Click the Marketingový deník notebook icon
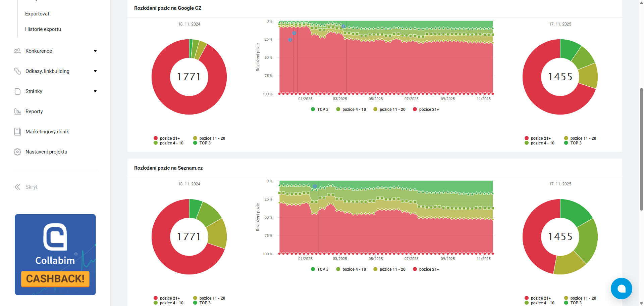The height and width of the screenshot is (306, 644). (17, 132)
